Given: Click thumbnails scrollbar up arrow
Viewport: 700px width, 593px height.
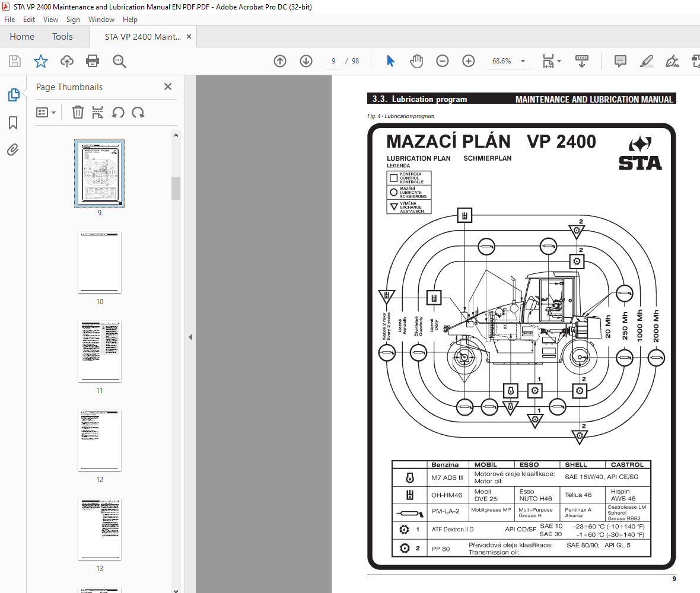Looking at the screenshot, I should [176, 135].
